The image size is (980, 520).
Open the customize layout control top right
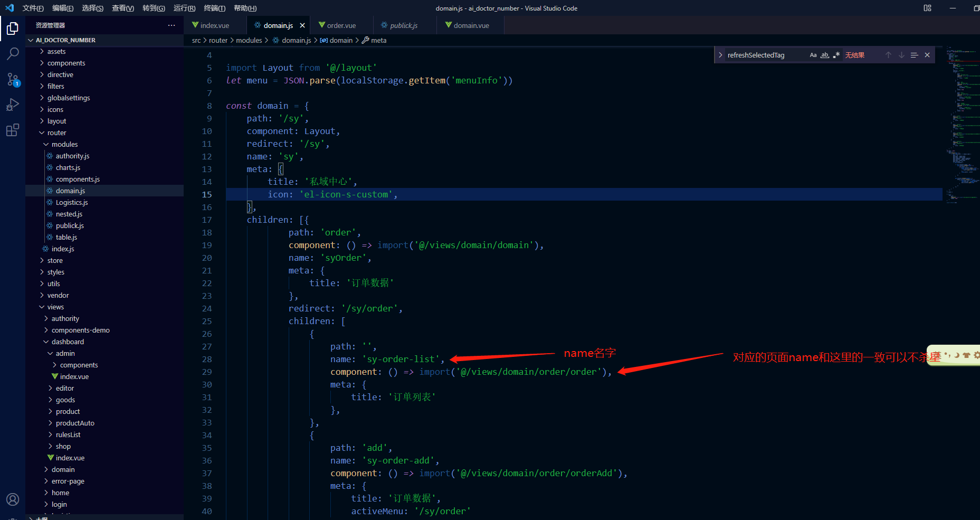[x=927, y=8]
